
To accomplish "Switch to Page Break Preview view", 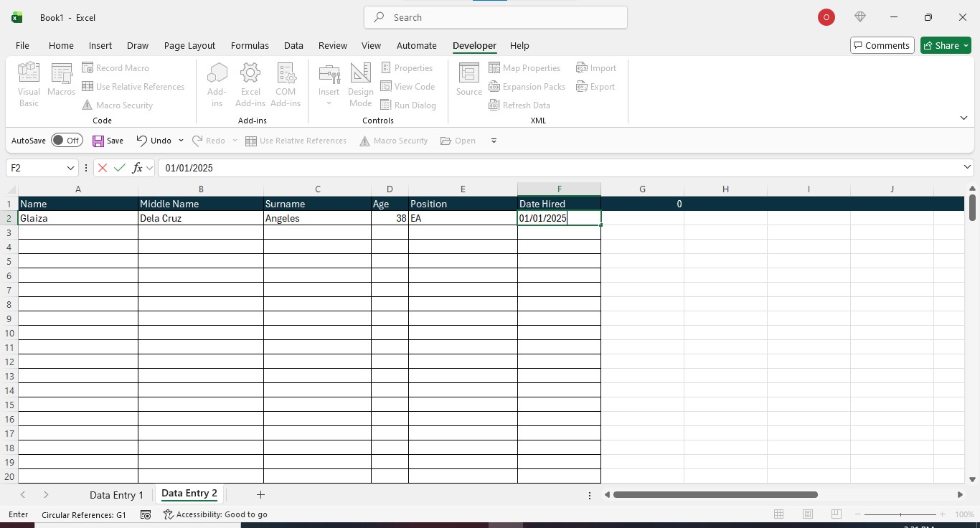I will (836, 514).
